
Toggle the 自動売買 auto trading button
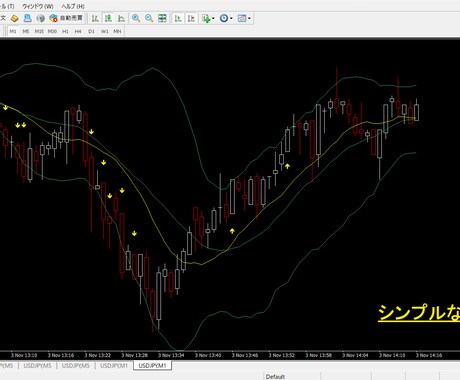coord(66,18)
